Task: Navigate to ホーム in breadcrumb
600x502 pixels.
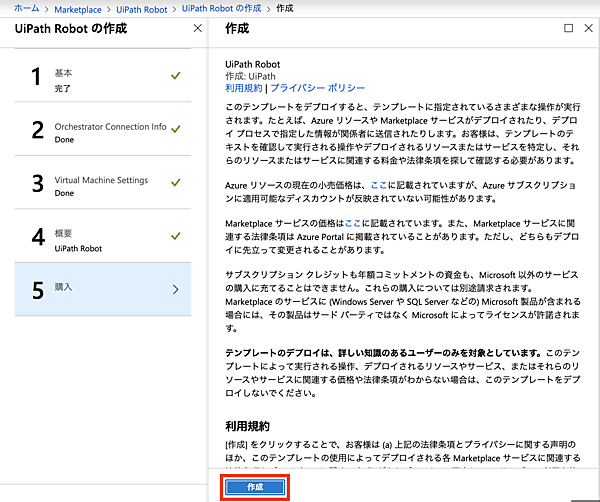Action: 27,8
